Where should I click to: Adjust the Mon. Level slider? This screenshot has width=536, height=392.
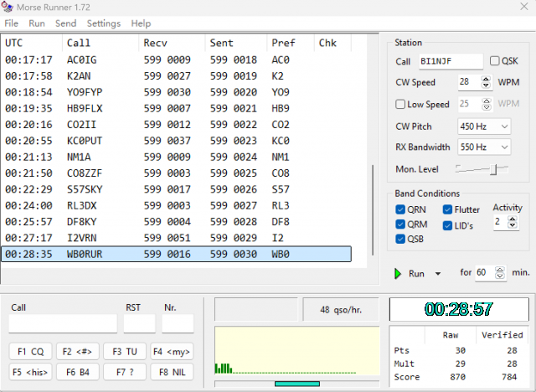[x=493, y=169]
